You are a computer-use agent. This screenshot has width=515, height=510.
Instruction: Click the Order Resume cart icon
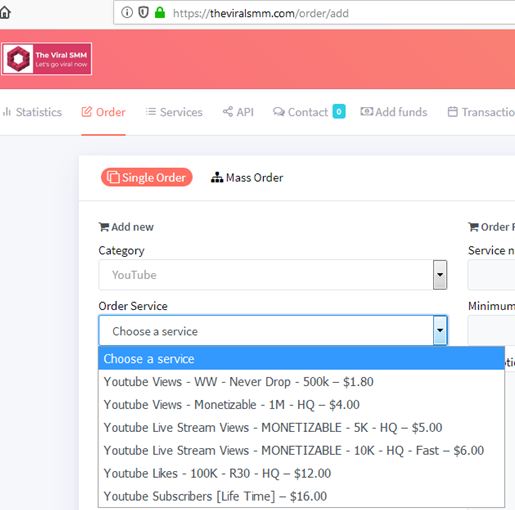pyautogui.click(x=473, y=227)
